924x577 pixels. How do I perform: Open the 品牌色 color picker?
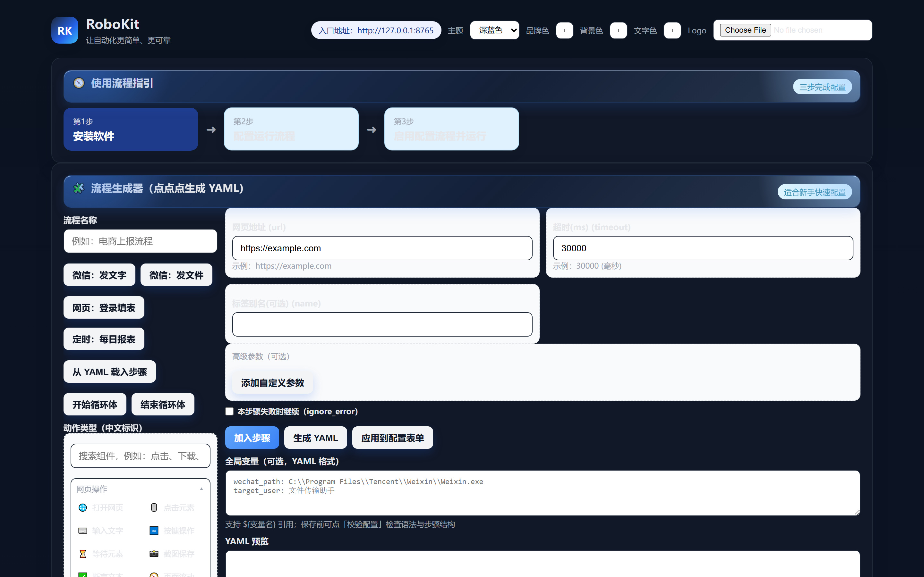564,30
